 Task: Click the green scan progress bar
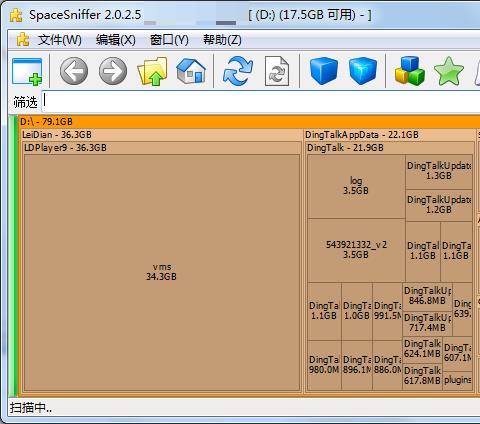(13, 256)
